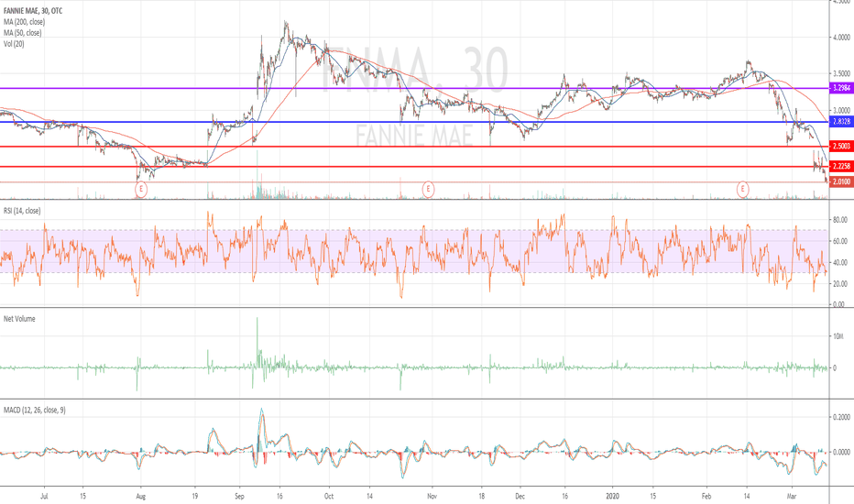Viewport: 854px width, 504px height.
Task: Click the 19 date label after Aug
Action: 194,497
